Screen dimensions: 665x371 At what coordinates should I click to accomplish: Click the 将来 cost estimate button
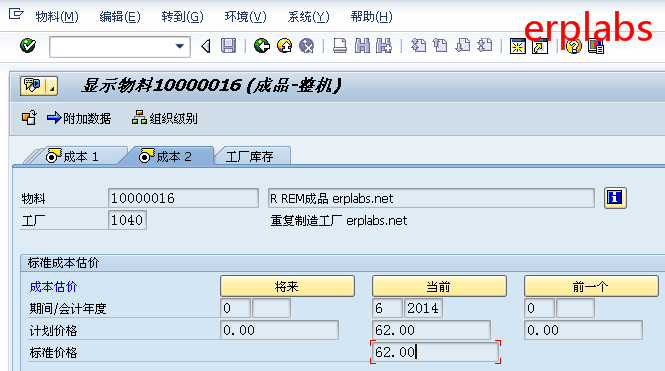click(287, 286)
